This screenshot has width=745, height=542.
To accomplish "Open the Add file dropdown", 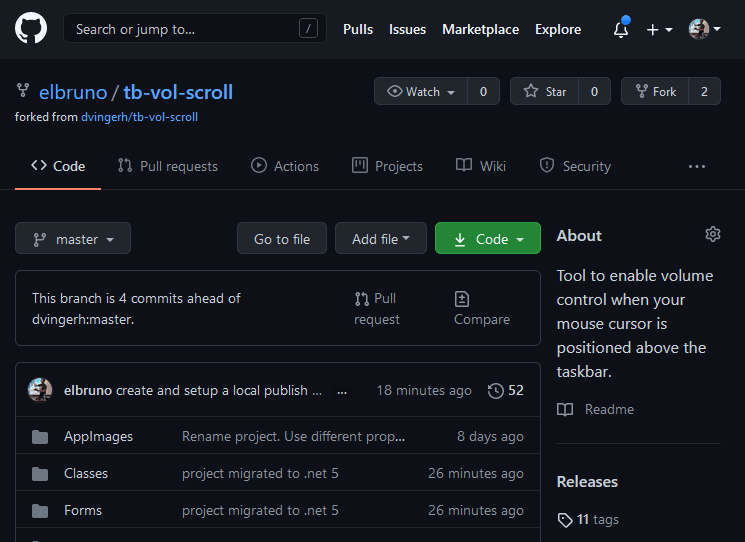I will click(x=380, y=239).
